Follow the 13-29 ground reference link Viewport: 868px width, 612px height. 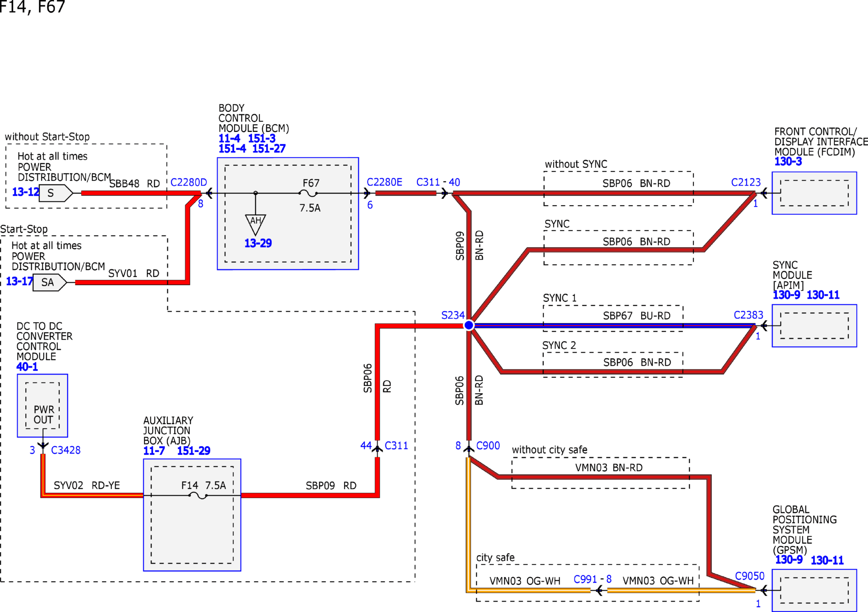pyautogui.click(x=258, y=243)
